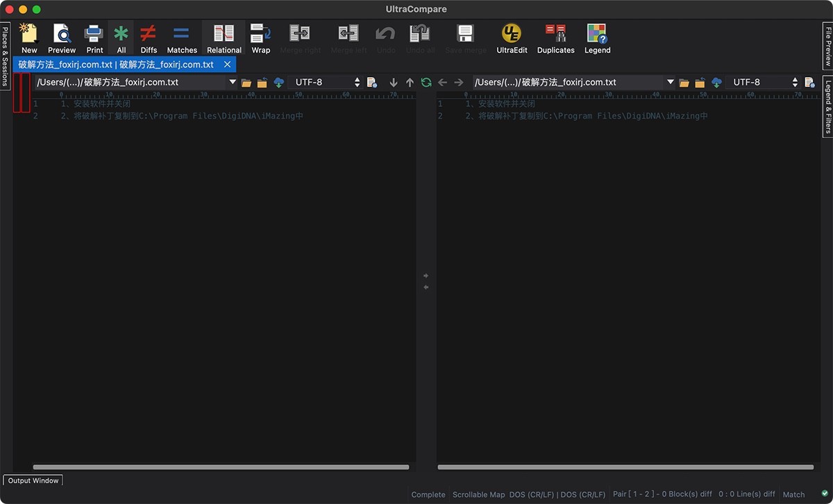The image size is (833, 504).
Task: Open the right file path dropdown
Action: (670, 81)
